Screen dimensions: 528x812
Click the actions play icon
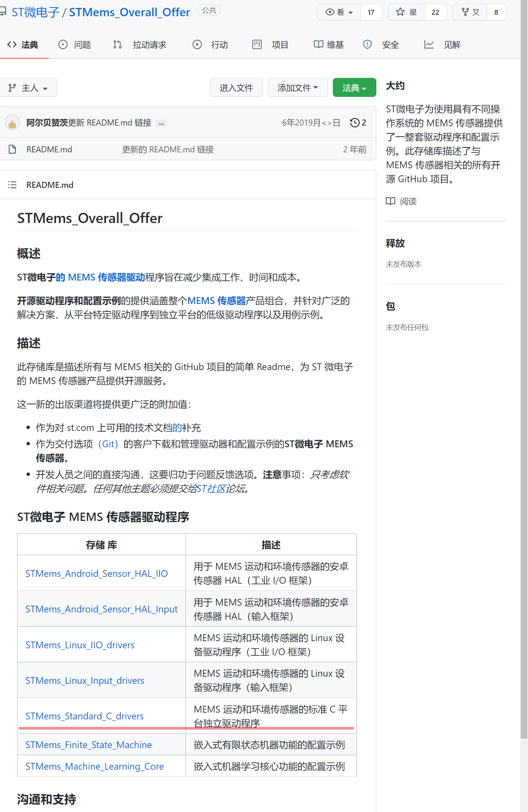[x=197, y=45]
